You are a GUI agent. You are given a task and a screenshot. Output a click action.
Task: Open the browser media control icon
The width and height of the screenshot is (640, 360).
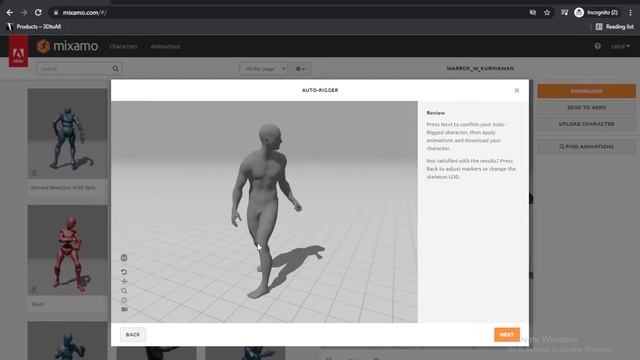564,13
